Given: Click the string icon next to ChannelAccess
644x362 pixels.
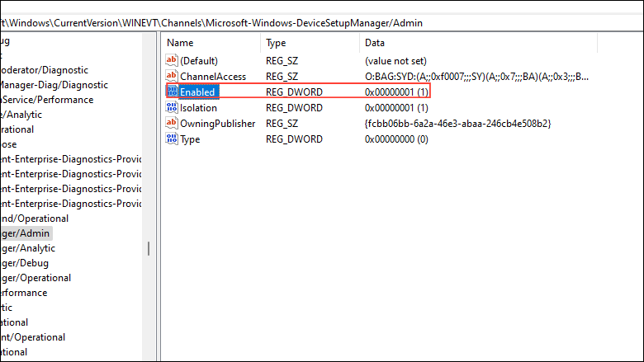Looking at the screenshot, I should coord(172,76).
